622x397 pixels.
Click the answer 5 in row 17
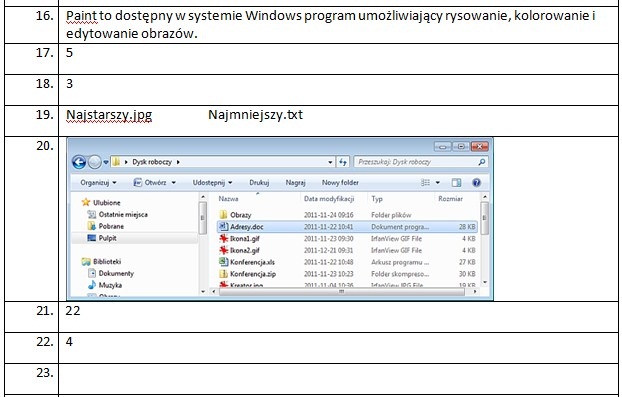click(x=69, y=53)
